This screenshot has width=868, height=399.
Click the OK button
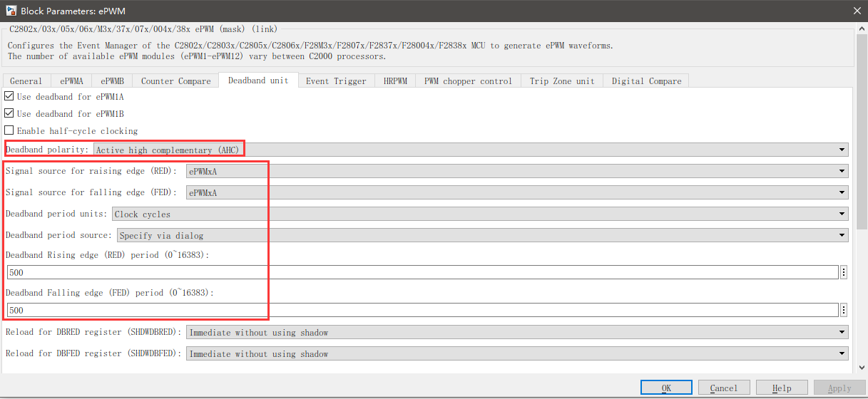click(x=666, y=388)
